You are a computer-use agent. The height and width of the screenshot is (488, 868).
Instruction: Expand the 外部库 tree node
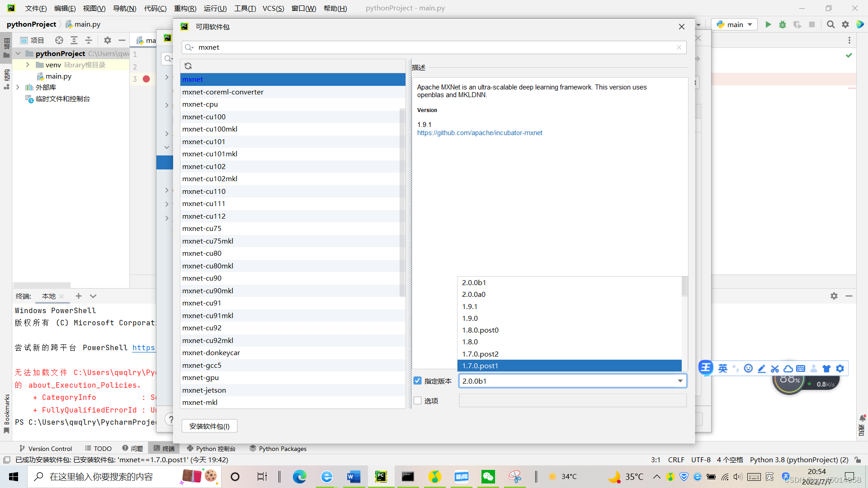18,87
